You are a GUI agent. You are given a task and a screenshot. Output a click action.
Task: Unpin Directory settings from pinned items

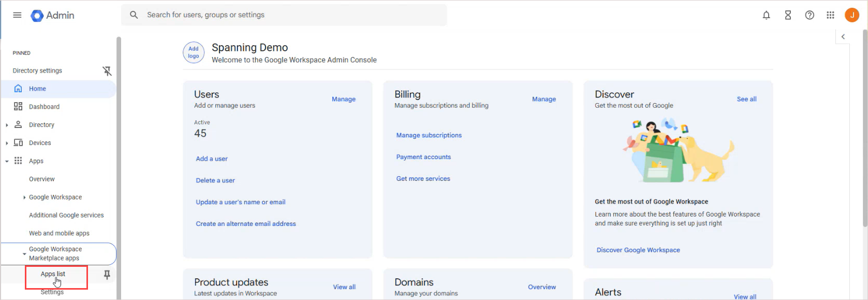(107, 71)
